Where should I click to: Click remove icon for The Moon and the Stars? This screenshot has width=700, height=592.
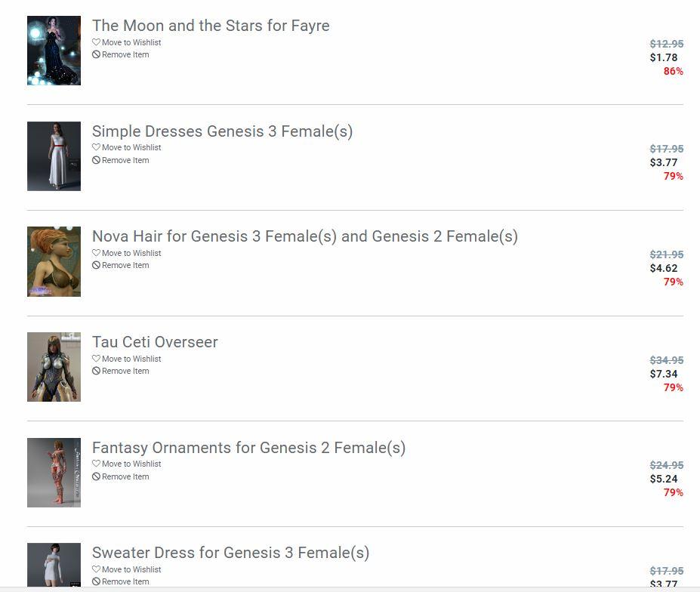[x=96, y=55]
